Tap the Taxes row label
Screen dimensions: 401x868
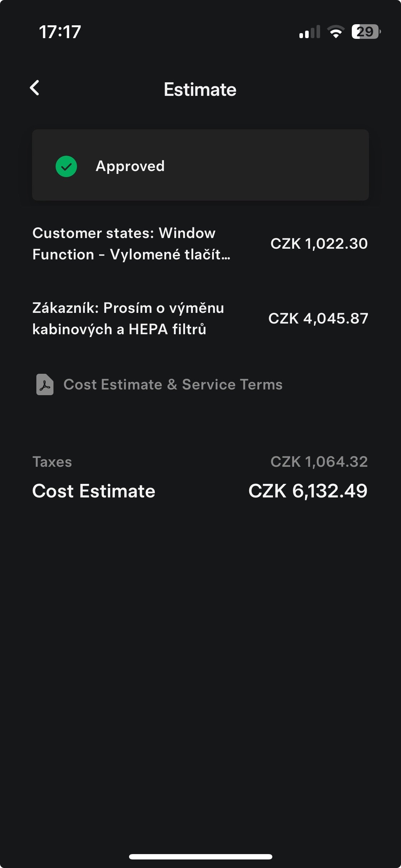point(52,462)
